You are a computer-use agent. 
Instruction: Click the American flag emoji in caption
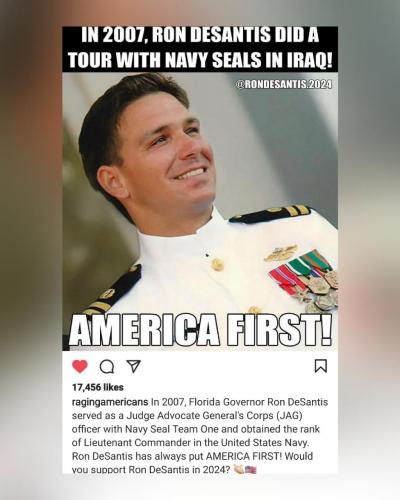(251, 470)
